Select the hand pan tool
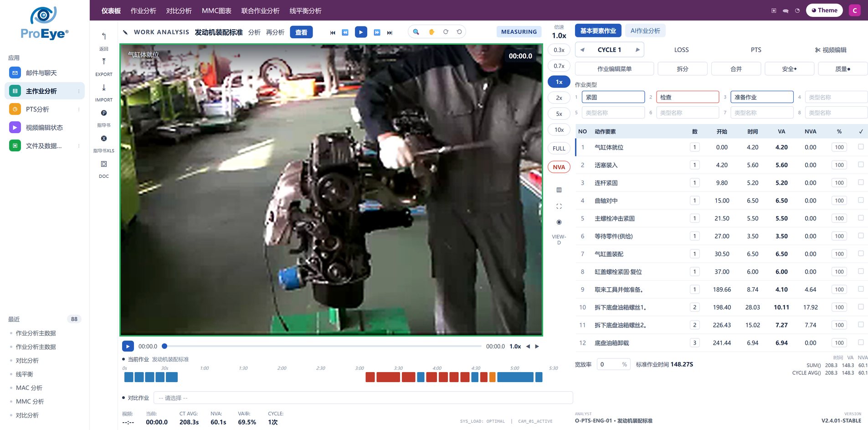Image resolution: width=868 pixels, height=430 pixels. [x=431, y=32]
